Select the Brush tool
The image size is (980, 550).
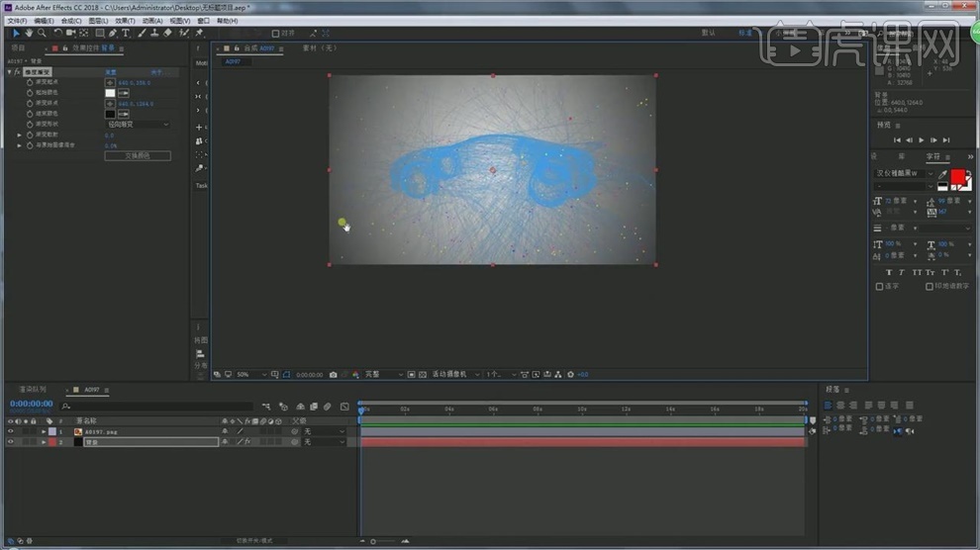142,33
